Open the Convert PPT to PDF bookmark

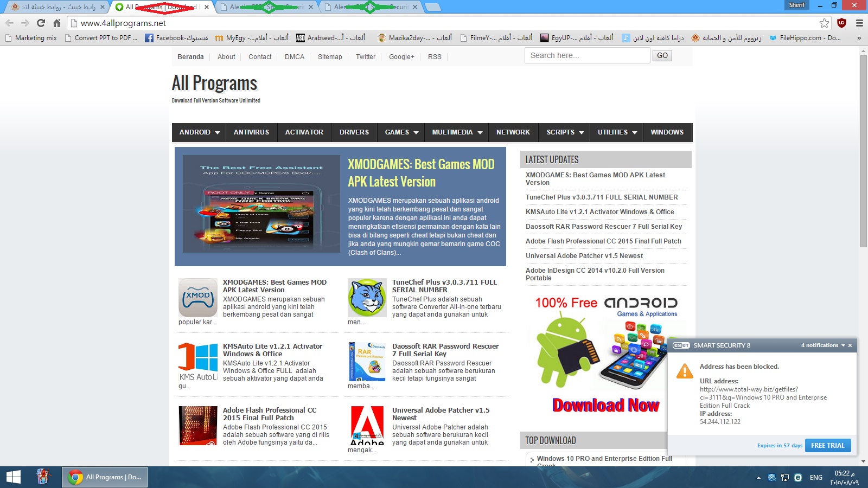click(x=101, y=38)
